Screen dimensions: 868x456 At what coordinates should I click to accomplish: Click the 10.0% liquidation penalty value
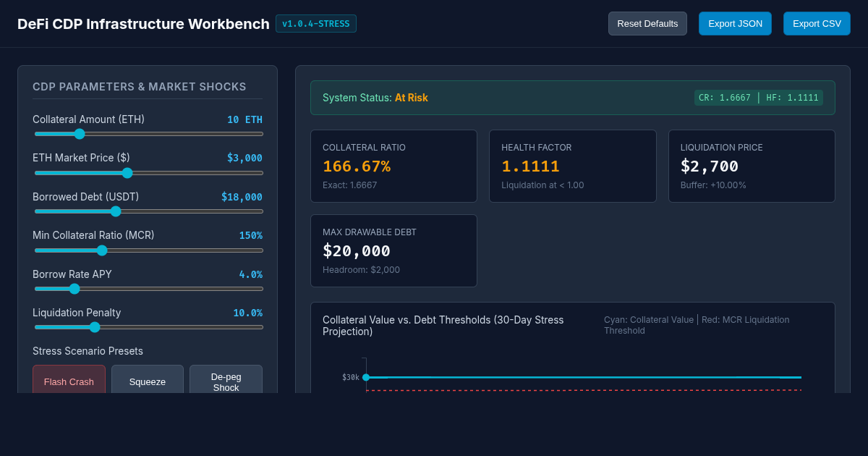[x=247, y=313]
